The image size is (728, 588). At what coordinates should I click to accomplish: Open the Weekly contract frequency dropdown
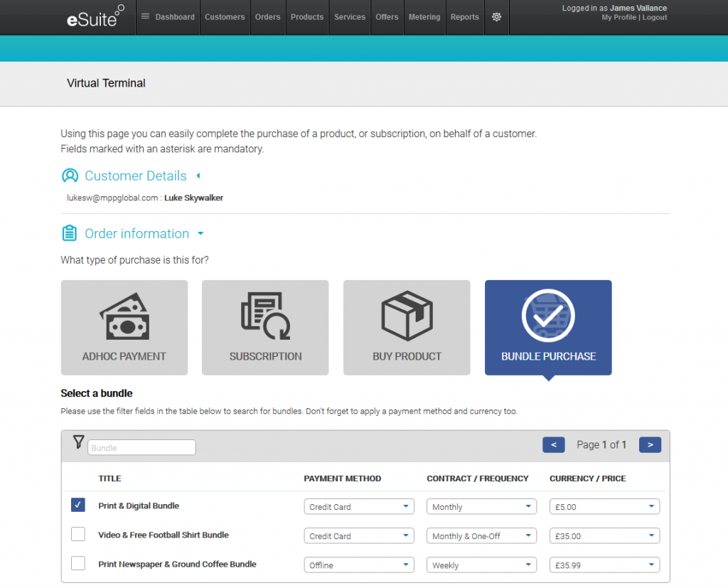(x=481, y=565)
